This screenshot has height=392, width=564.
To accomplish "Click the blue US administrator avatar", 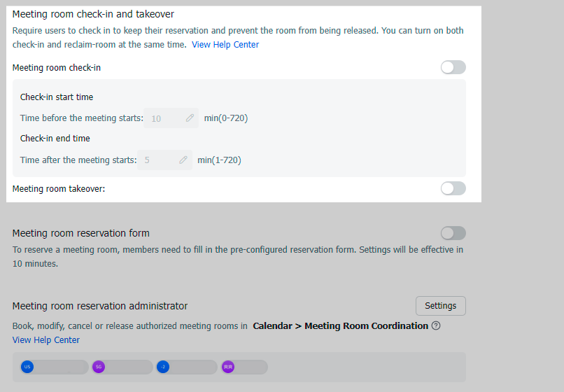I will 27,367.
